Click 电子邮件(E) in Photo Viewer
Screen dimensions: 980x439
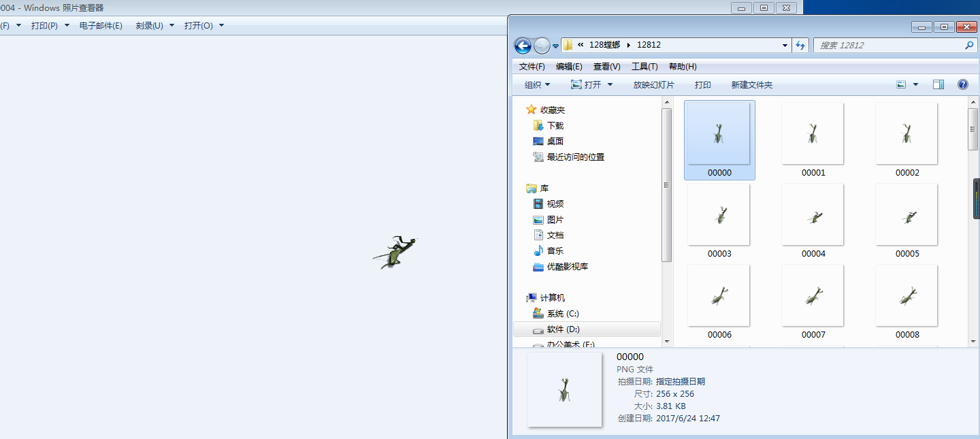tap(101, 26)
